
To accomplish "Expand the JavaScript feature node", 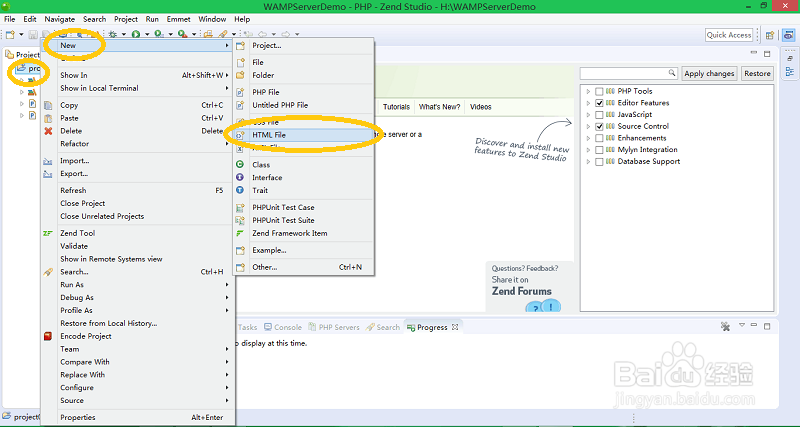I will click(588, 115).
